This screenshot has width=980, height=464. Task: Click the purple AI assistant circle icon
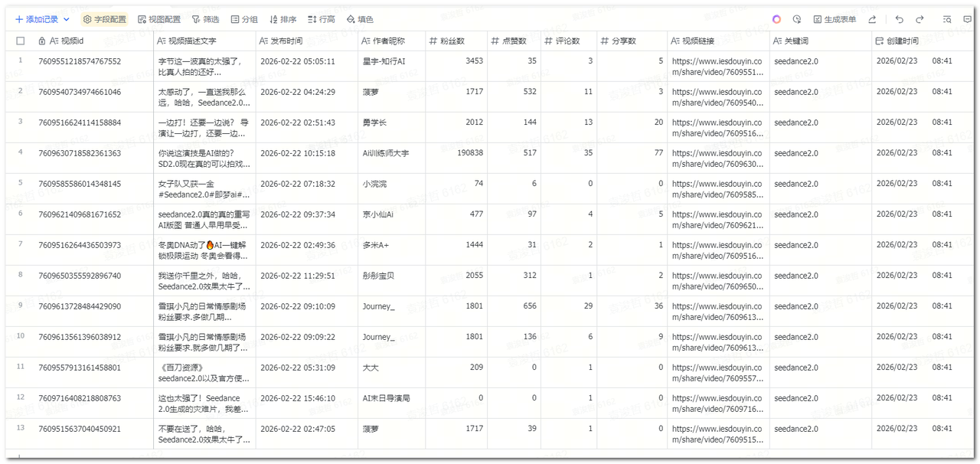click(776, 19)
